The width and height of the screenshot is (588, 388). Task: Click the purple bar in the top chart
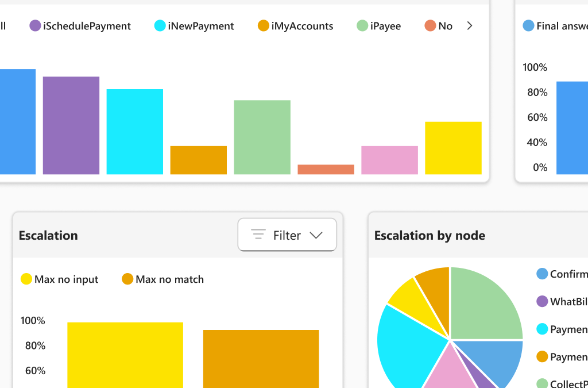[x=71, y=125]
